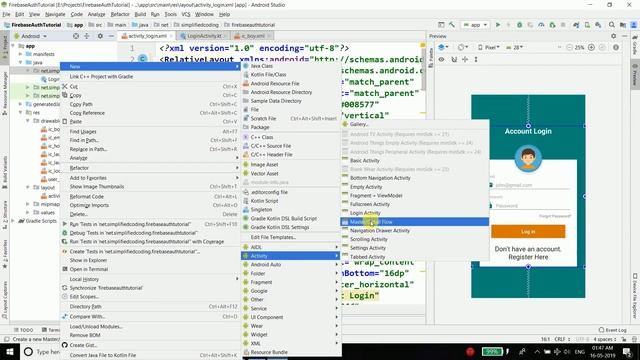Open the Windows notification center
This screenshot has width=640, height=360.
[627, 351]
